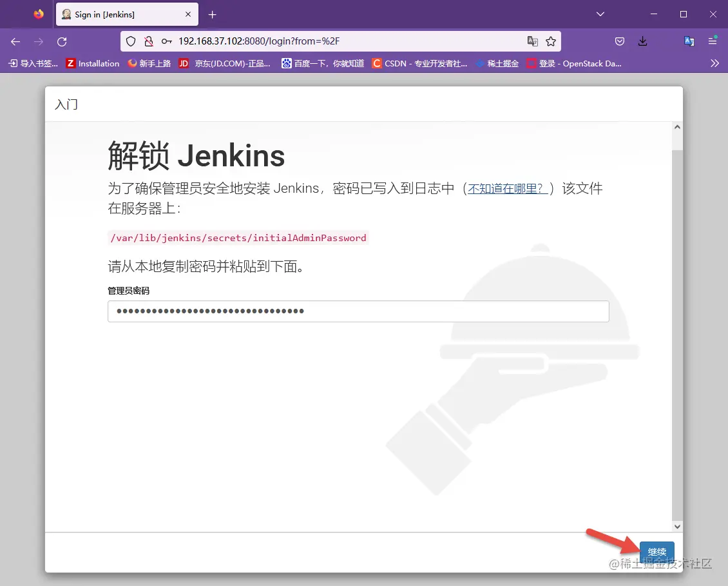Click the 入门 header text
The height and width of the screenshot is (586, 728).
click(x=66, y=104)
